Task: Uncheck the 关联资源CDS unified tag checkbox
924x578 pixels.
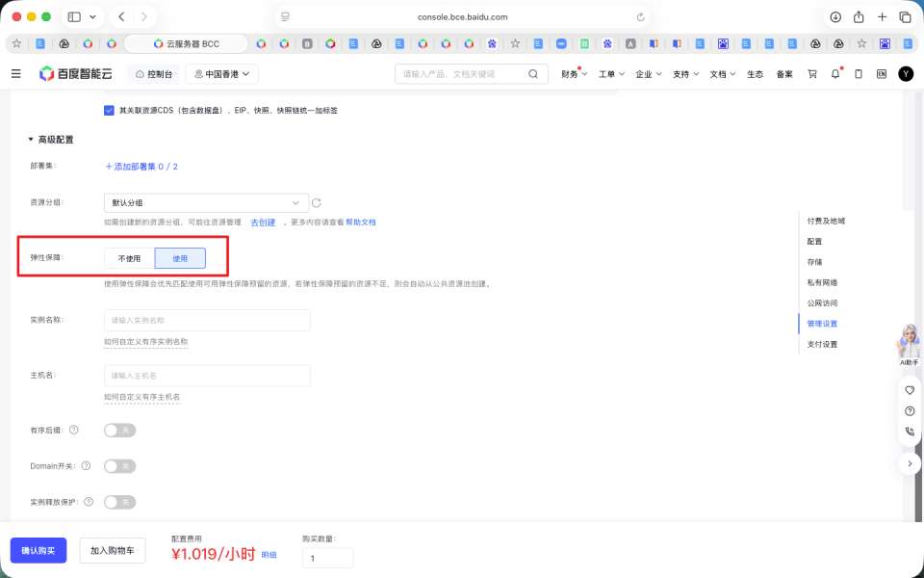Action: [x=109, y=110]
